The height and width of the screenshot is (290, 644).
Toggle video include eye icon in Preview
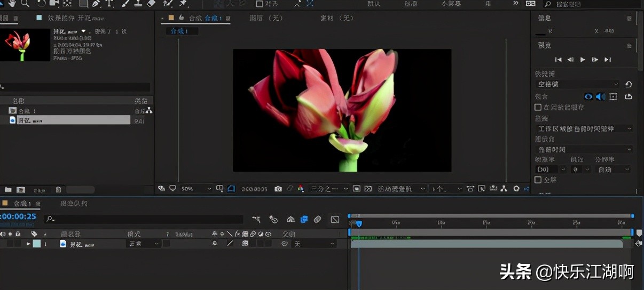click(x=588, y=96)
